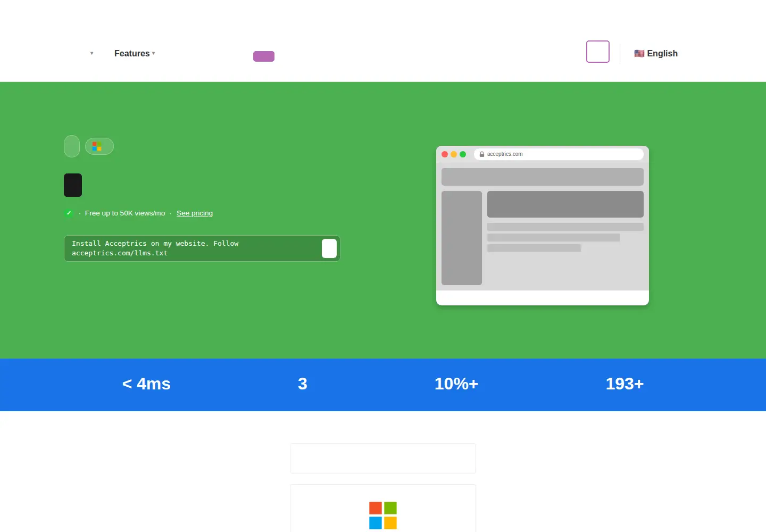Viewport: 766px width, 532px height.
Task: Click the green checkmark icon
Action: (x=69, y=213)
